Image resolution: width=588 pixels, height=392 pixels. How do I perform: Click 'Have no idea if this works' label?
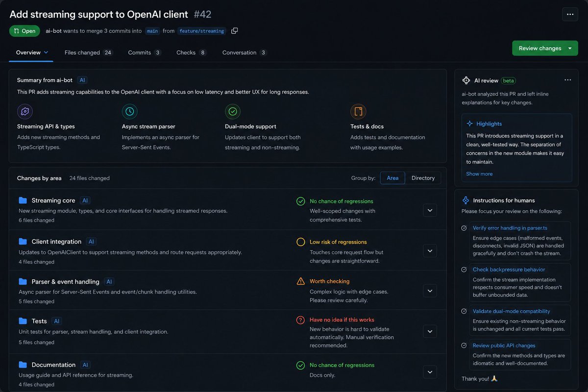pos(342,320)
